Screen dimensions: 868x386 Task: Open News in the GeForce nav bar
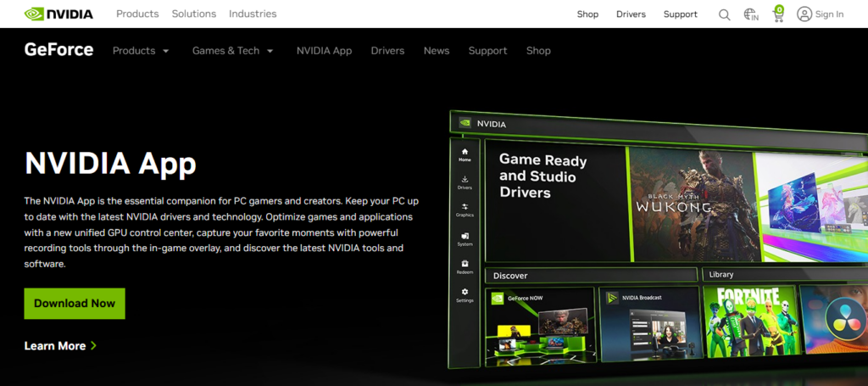[437, 50]
